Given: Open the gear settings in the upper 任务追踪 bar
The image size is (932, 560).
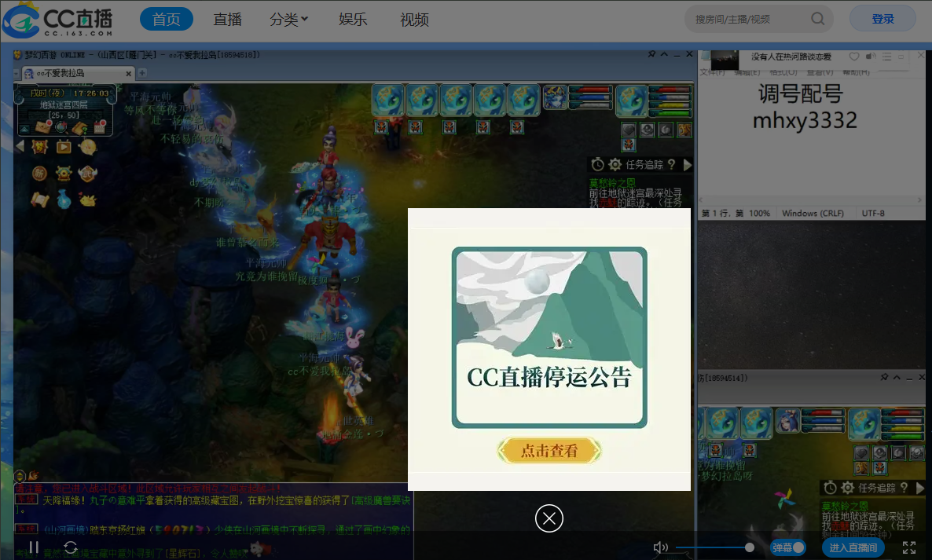Looking at the screenshot, I should click(615, 164).
